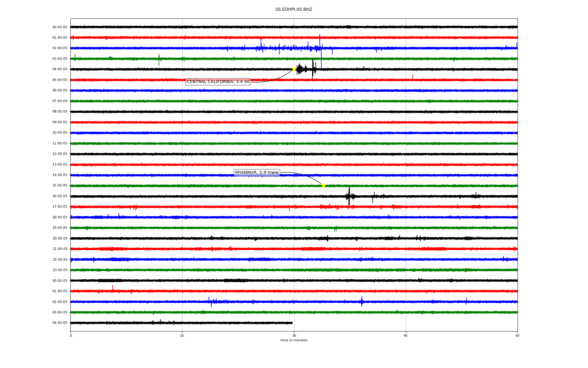Click the 60 minute x-axis tick label
The width and height of the screenshot is (588, 368).
pyautogui.click(x=517, y=335)
